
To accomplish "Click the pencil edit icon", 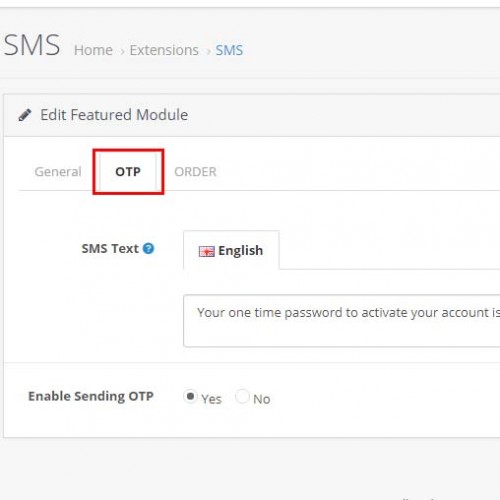I will [25, 115].
